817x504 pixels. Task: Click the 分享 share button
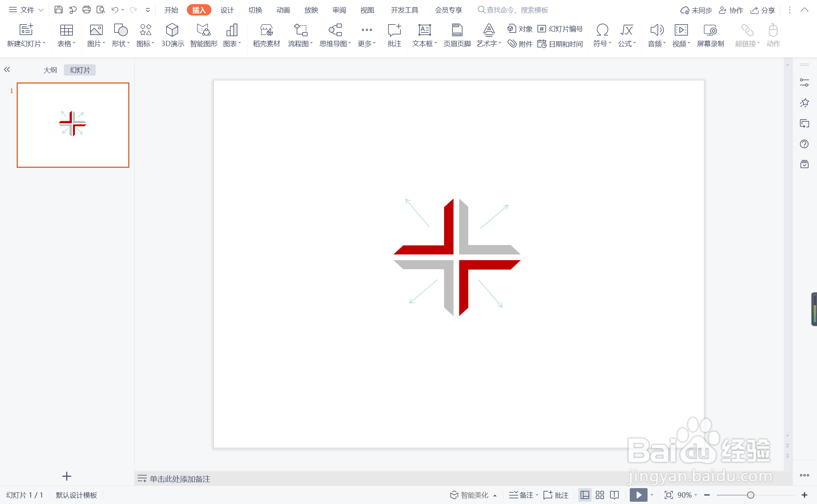pos(763,10)
